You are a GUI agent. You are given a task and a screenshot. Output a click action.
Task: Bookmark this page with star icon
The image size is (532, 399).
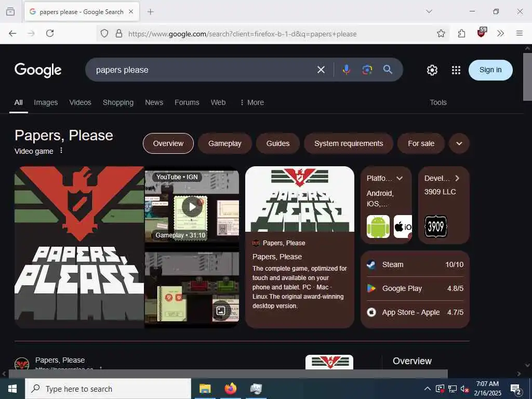(x=441, y=33)
